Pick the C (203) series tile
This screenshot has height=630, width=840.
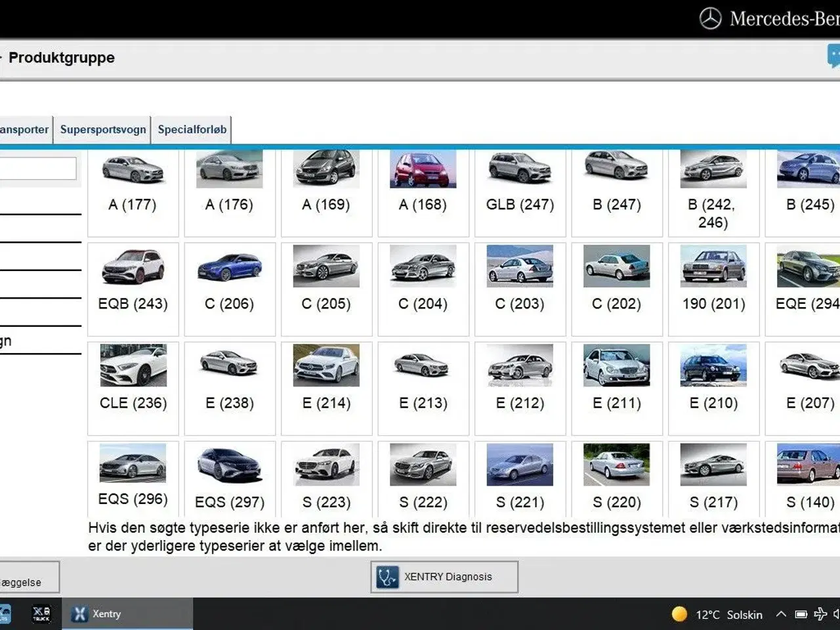[520, 289]
